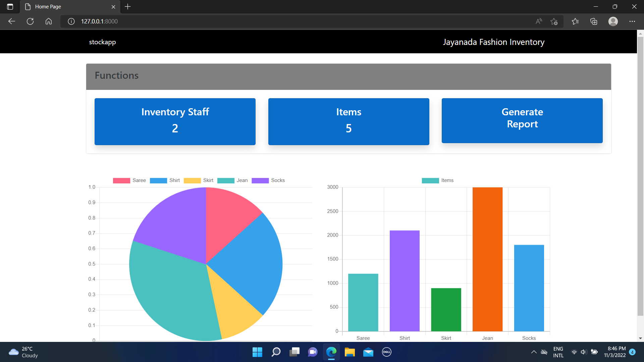
Task: Expand hidden icons in the system tray
Action: coord(534,352)
